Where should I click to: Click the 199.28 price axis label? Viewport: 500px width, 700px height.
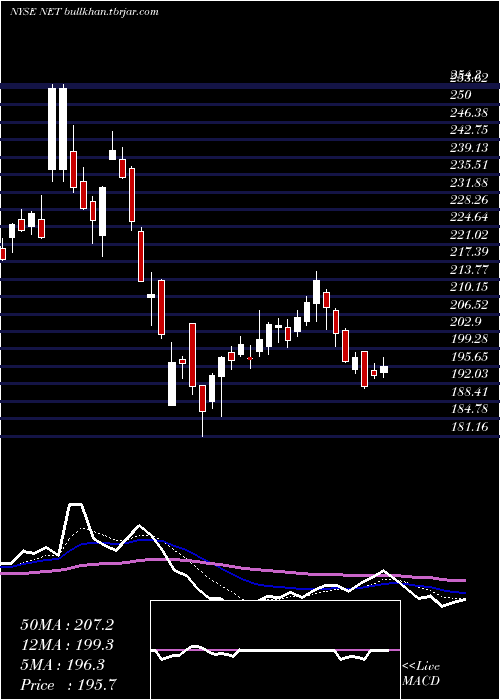coord(469,339)
